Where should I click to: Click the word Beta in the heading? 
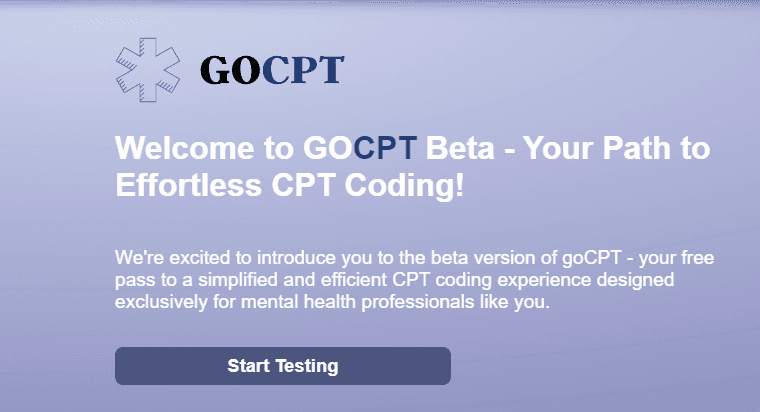[x=460, y=148]
